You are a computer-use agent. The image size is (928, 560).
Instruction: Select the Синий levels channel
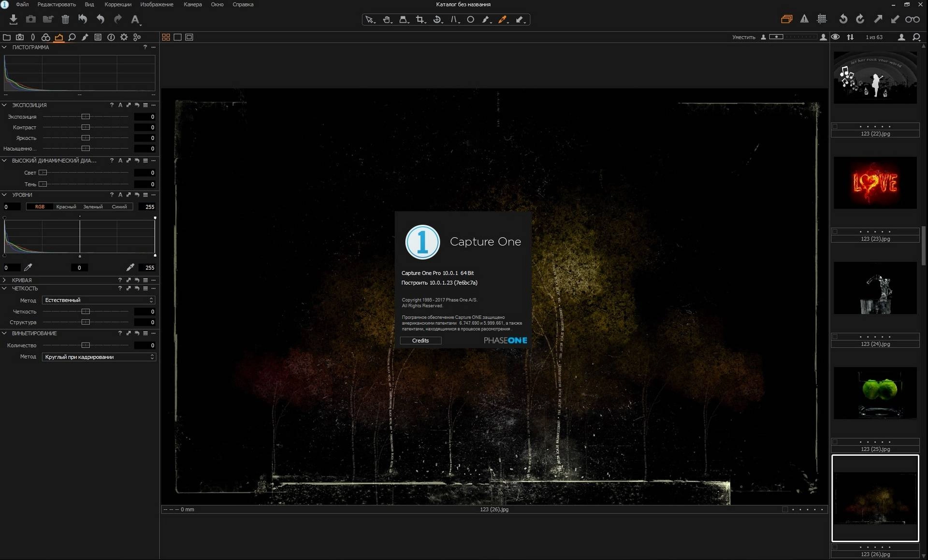click(x=119, y=207)
